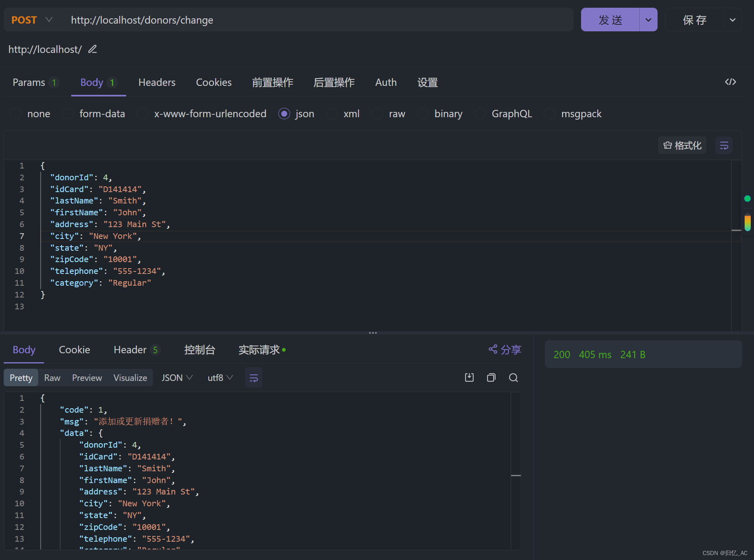The image size is (754, 560).
Task: Expand the arrow beside 发送 button
Action: pos(648,20)
